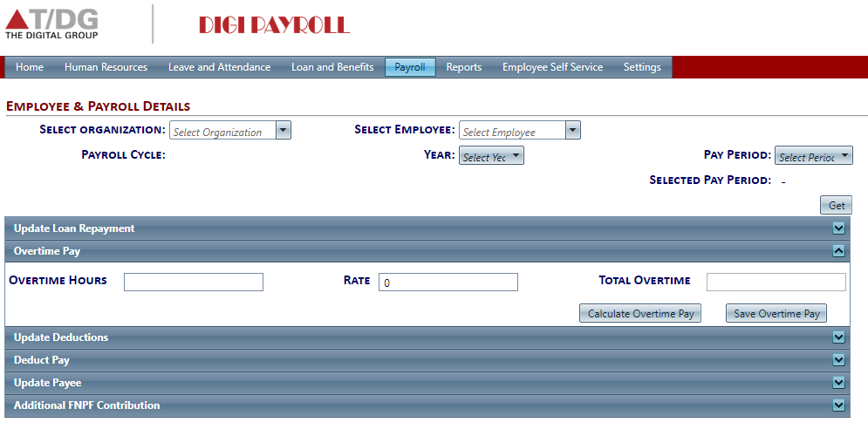Click Additional FNPF Contribution header text
This screenshot has height=429, width=868.
pos(87,405)
